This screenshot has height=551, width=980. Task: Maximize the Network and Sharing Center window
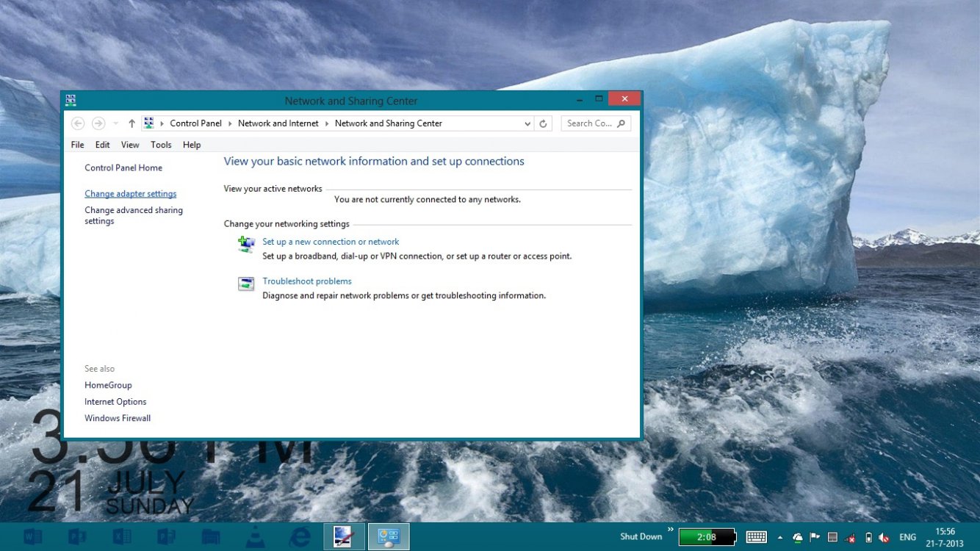(x=599, y=99)
